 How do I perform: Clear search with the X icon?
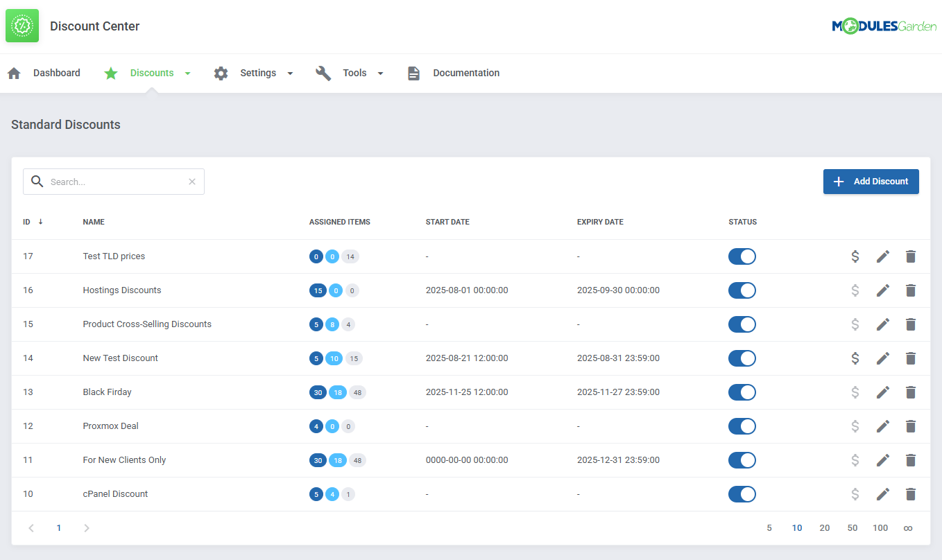point(192,182)
